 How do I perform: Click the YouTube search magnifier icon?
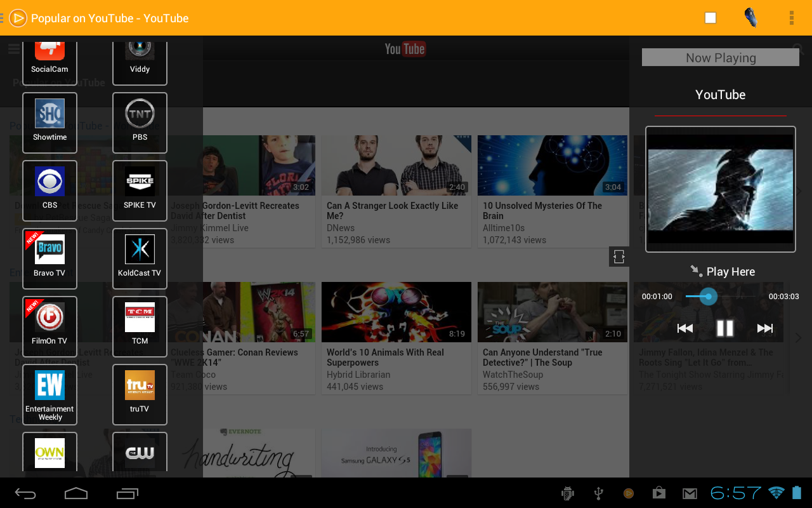[x=799, y=49]
